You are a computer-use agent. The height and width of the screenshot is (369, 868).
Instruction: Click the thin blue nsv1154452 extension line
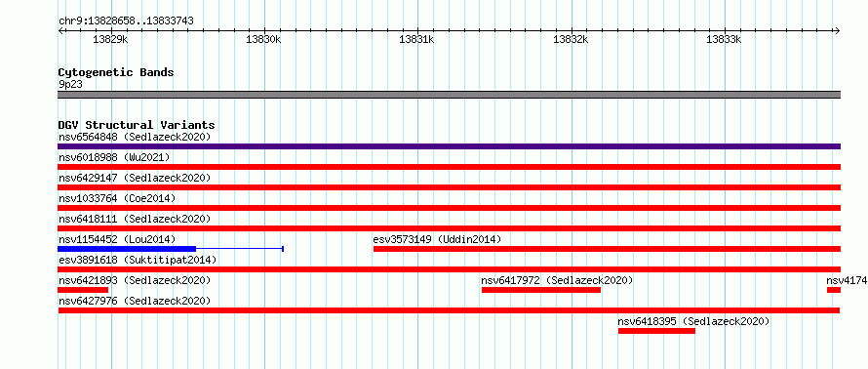pos(240,249)
